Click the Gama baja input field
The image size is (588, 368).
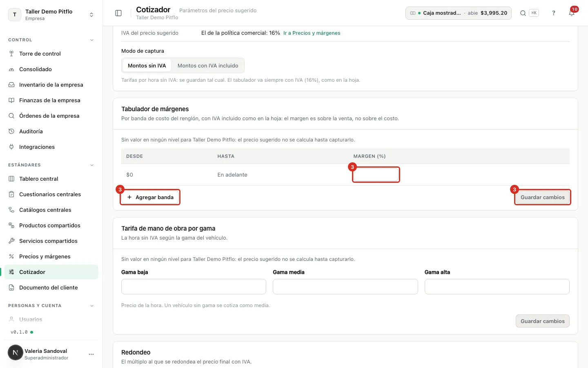click(194, 287)
